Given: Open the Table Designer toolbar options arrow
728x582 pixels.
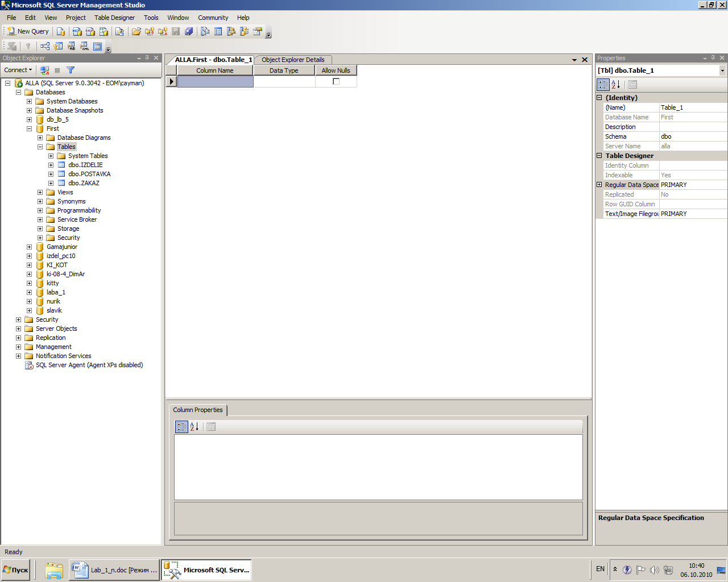Looking at the screenshot, I should tap(108, 48).
